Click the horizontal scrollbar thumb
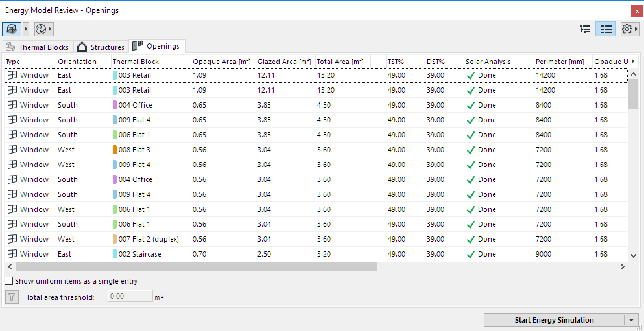The height and width of the screenshot is (331, 644). 197,267
